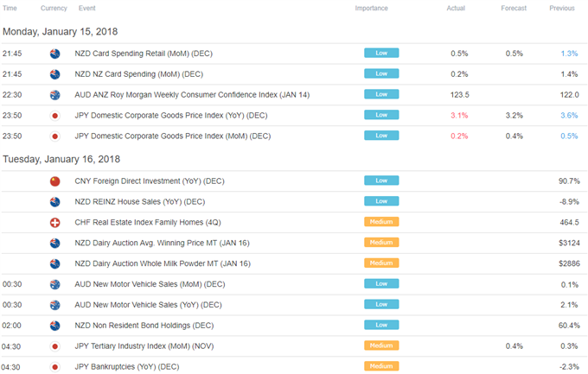Click the Forecast column header
The width and height of the screenshot is (588, 374).
514,9
